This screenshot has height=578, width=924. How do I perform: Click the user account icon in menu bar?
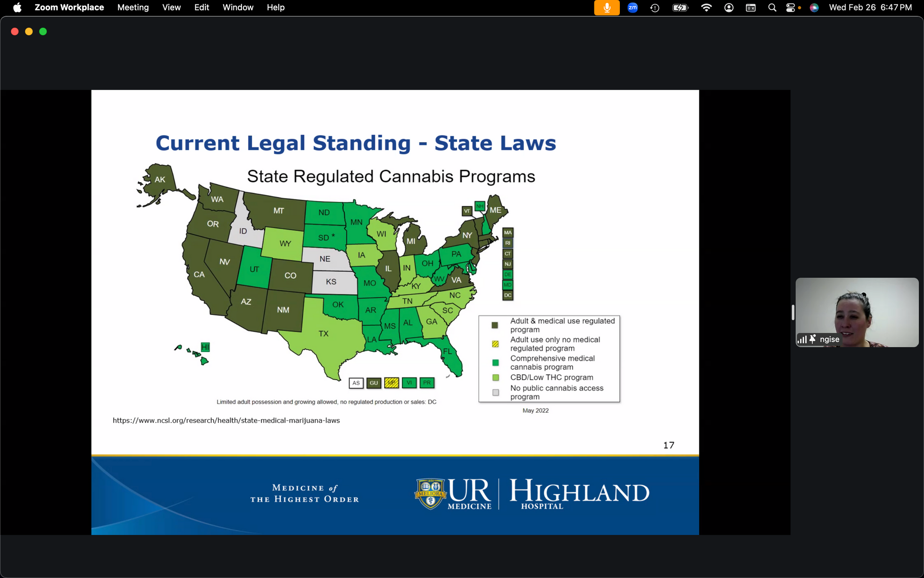coord(729,8)
